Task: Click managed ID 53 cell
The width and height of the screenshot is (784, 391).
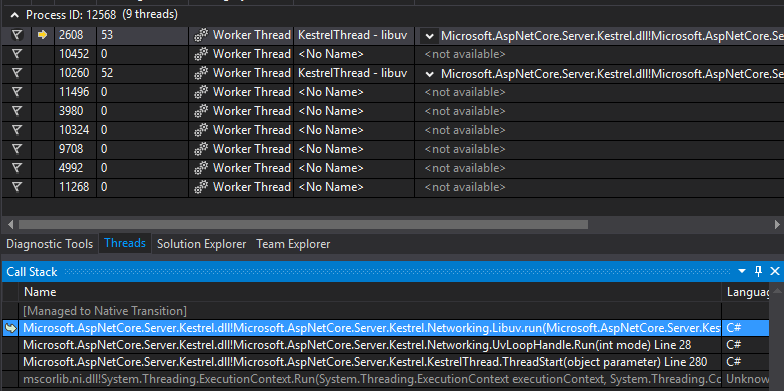Action: 142,35
